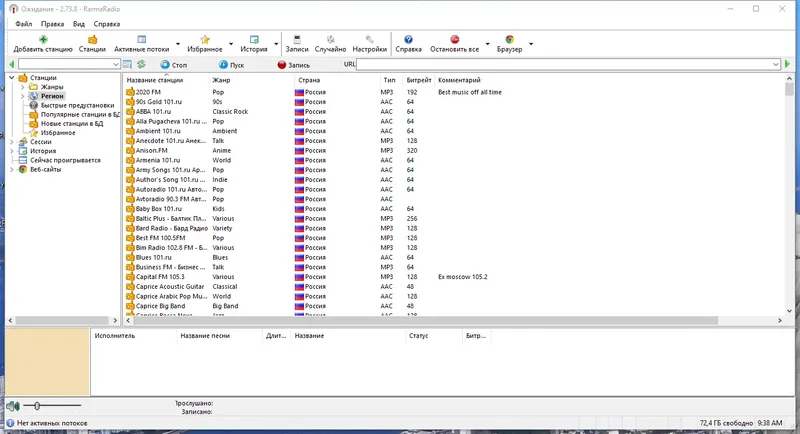Open the History toolbar icon
Screen dimensions: 800x434
254,40
